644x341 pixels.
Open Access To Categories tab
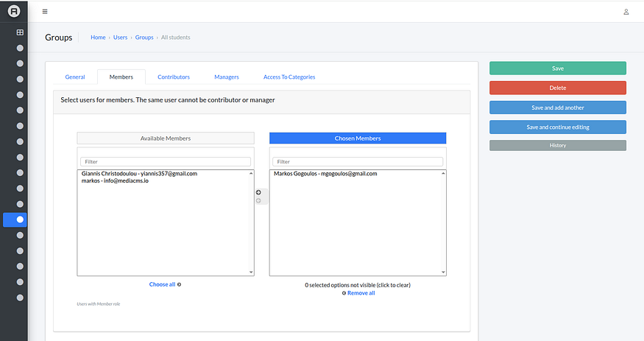click(x=289, y=77)
